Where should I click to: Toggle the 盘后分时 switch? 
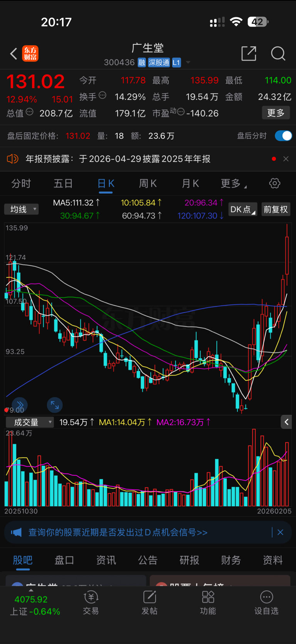[283, 136]
